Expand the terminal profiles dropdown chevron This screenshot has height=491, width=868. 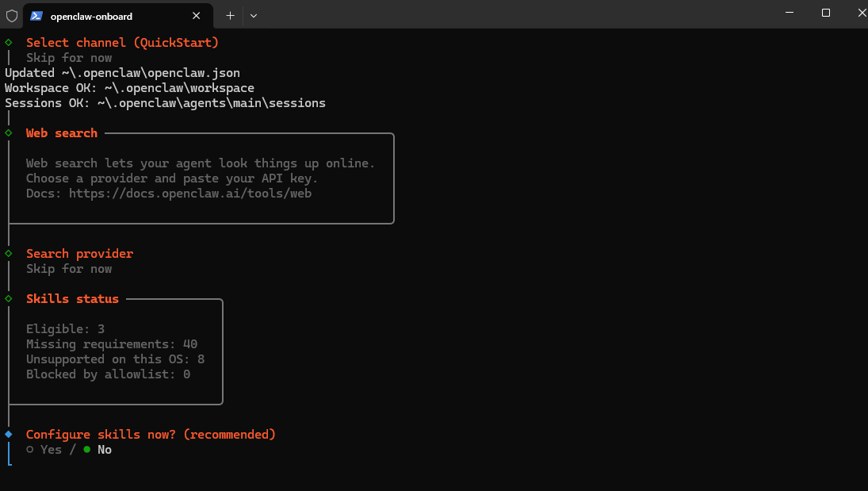(x=254, y=15)
